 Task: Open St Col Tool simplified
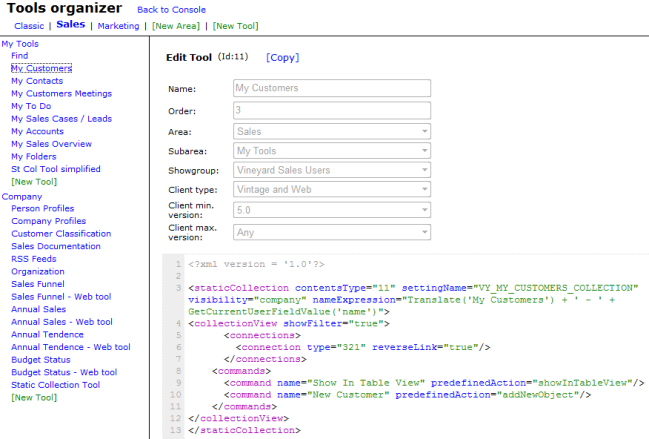(56, 169)
